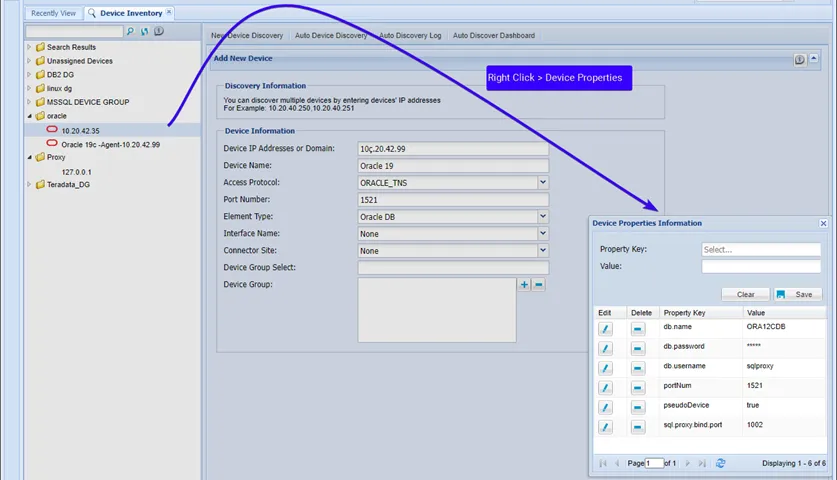
Task: Click the Value field in properties dialog
Action: (761, 266)
